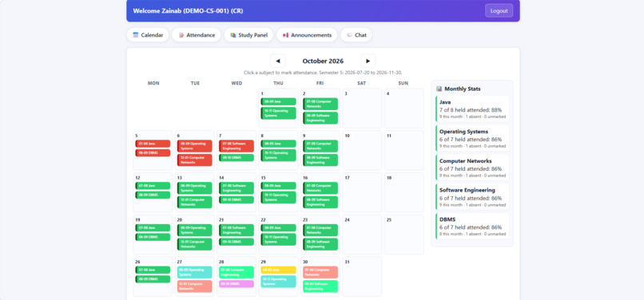Open the Announcements tab

307,35
